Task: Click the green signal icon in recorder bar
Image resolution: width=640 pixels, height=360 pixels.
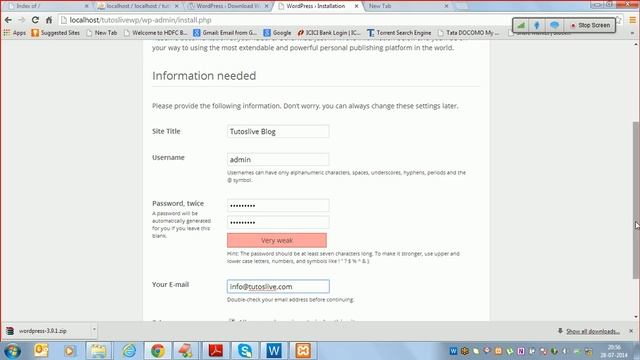Action: coord(521,25)
